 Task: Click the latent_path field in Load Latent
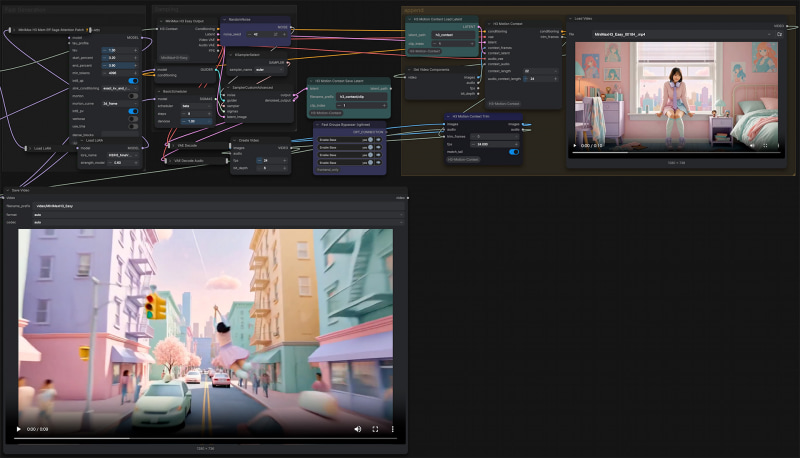pos(453,35)
